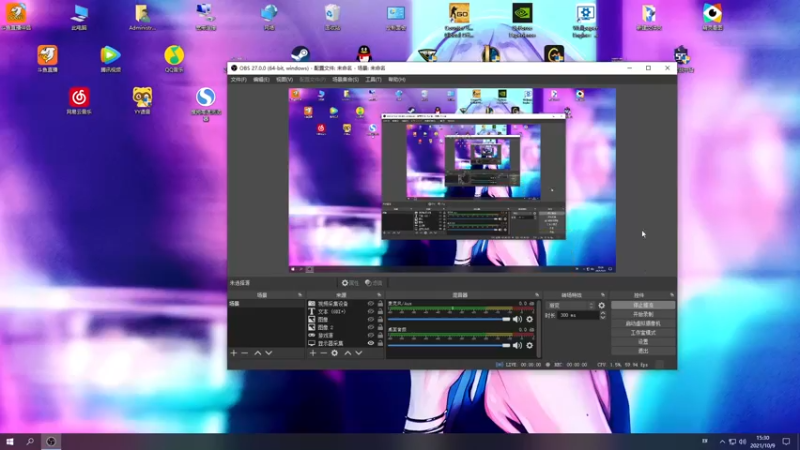The image size is (800, 450).
Task: Move scene up in the Scenes panel
Action: coord(258,353)
